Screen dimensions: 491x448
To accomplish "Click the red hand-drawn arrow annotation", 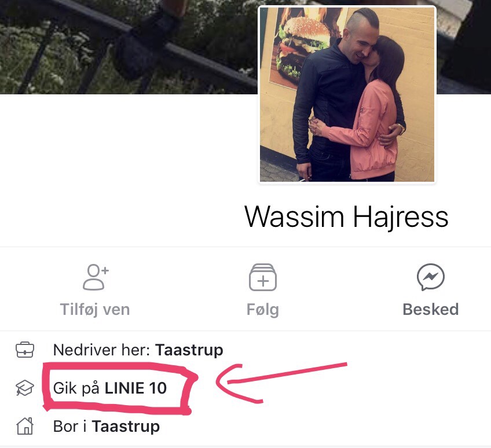I will click(281, 383).
